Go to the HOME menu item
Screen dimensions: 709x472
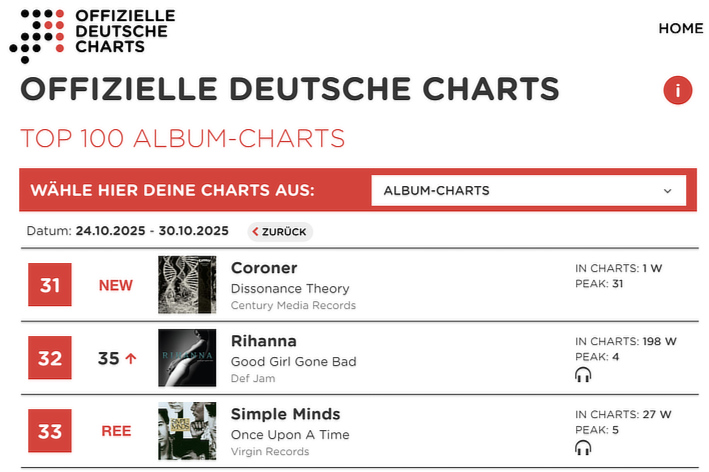680,28
